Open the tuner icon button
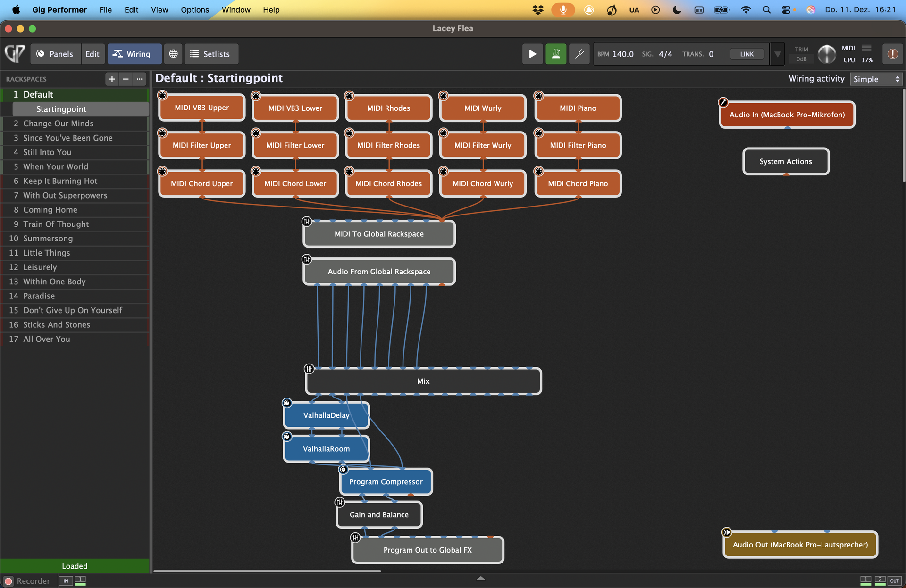The width and height of the screenshot is (906, 588). 579,54
